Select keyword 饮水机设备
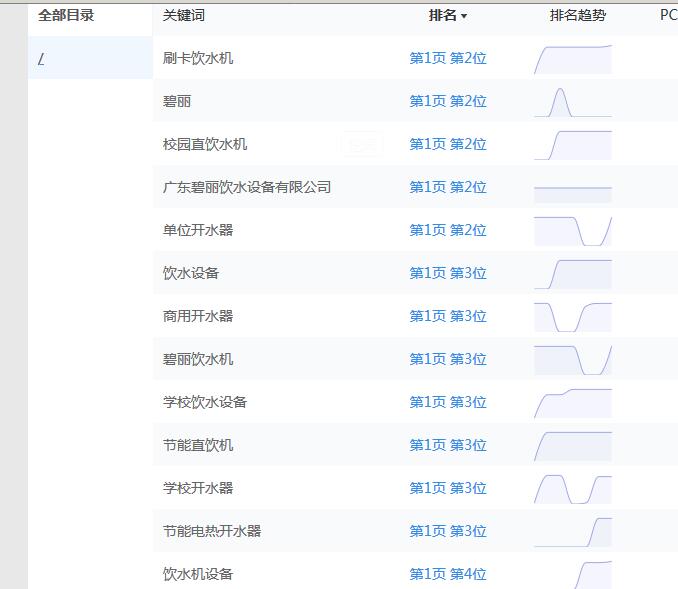The height and width of the screenshot is (589, 678). click(198, 574)
